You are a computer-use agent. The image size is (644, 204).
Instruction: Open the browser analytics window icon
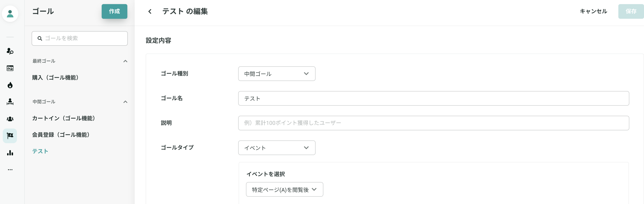point(10,68)
